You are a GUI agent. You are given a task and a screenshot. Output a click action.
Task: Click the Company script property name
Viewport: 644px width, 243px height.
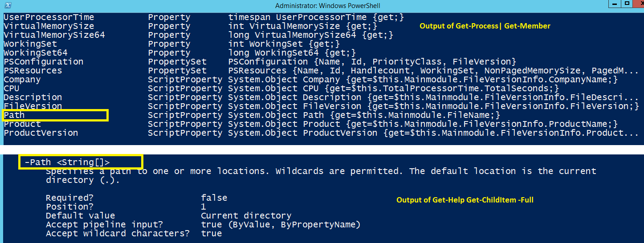22,80
